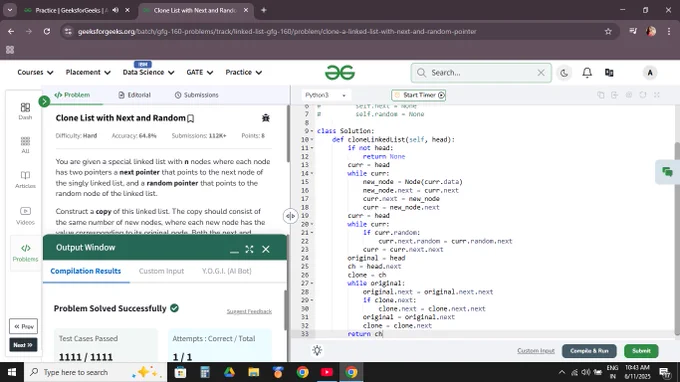This screenshot has height=382, width=680.
Task: Click the Submit button
Action: click(641, 351)
